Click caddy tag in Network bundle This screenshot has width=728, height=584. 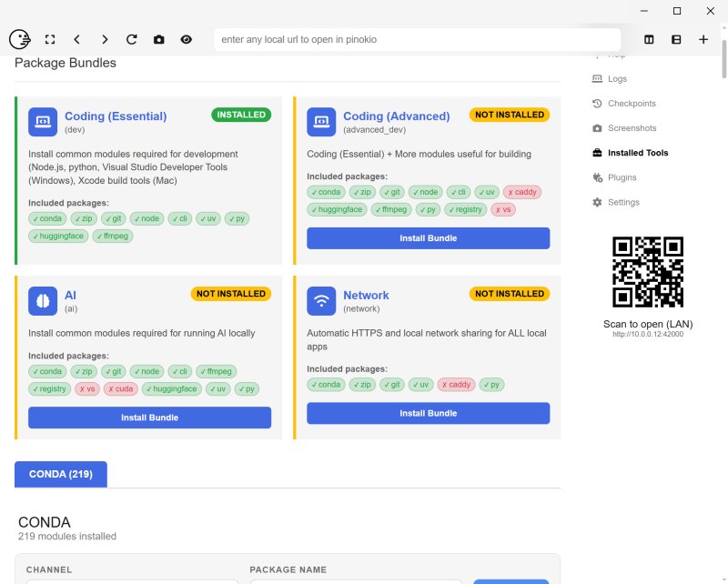pos(457,385)
